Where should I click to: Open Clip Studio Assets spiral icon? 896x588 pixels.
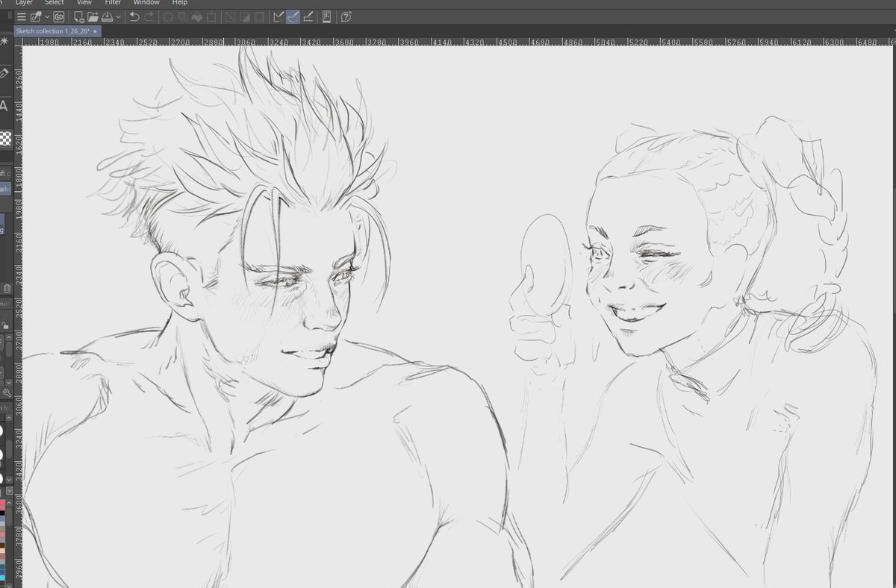[x=59, y=16]
